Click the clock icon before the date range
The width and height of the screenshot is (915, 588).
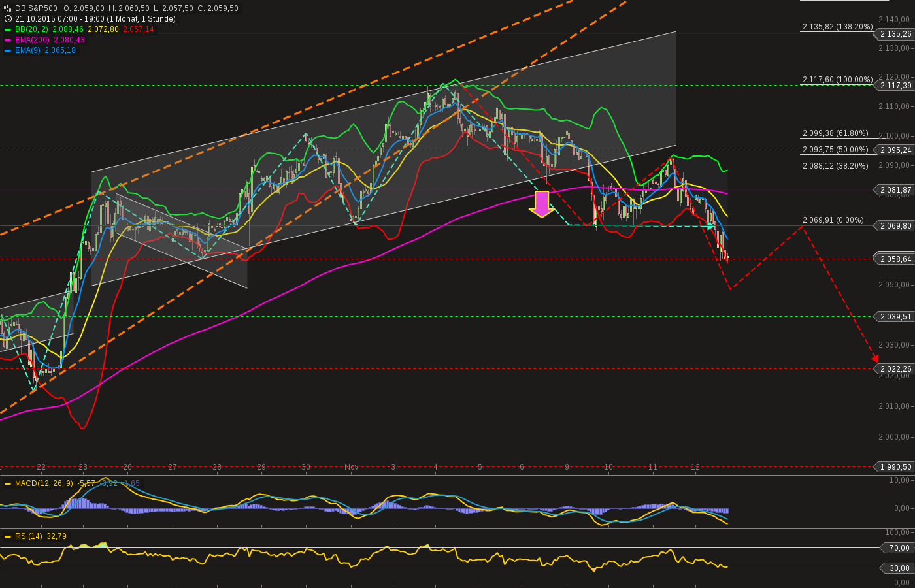(x=8, y=19)
